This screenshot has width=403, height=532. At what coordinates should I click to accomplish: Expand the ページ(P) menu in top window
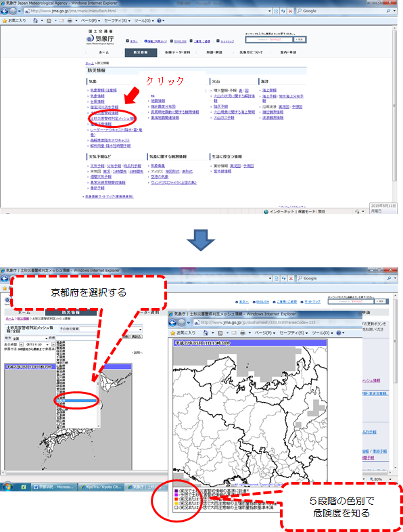(x=90, y=21)
